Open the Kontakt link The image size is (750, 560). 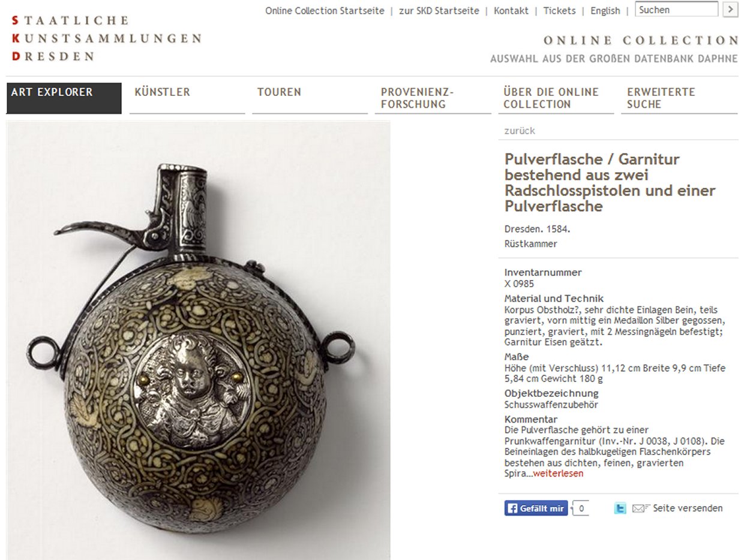[511, 11]
